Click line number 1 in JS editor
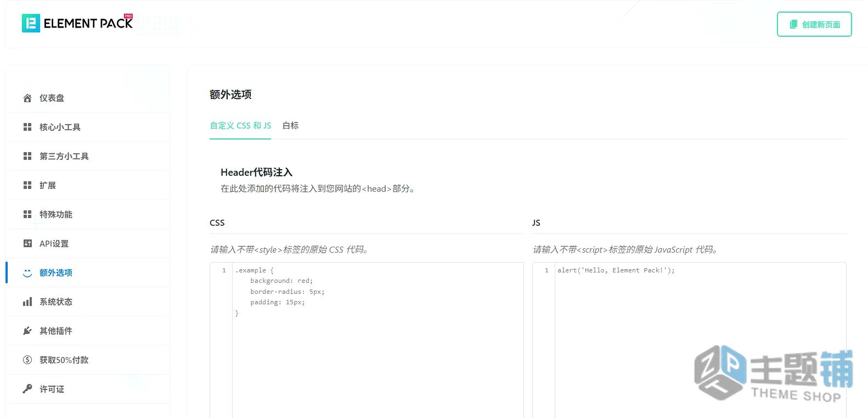 pos(546,270)
